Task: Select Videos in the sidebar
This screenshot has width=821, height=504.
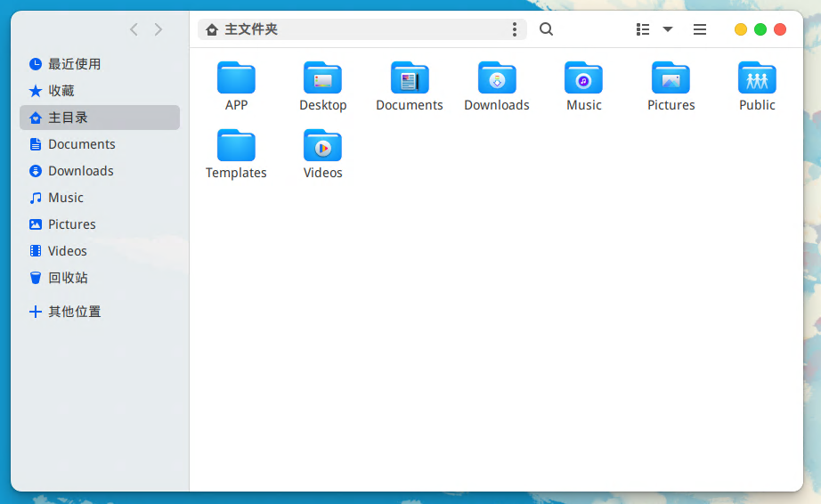Action: 100,251
